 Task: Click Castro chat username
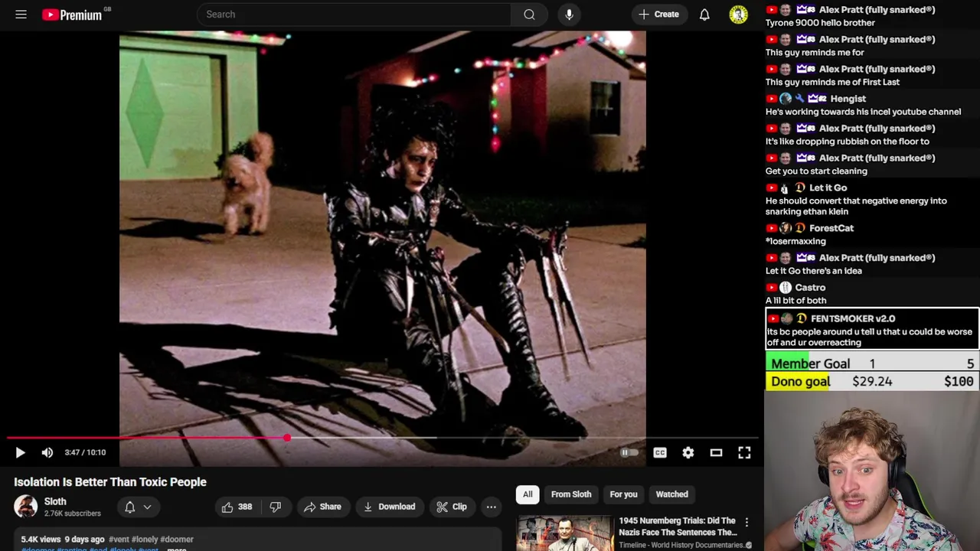pyautogui.click(x=810, y=288)
